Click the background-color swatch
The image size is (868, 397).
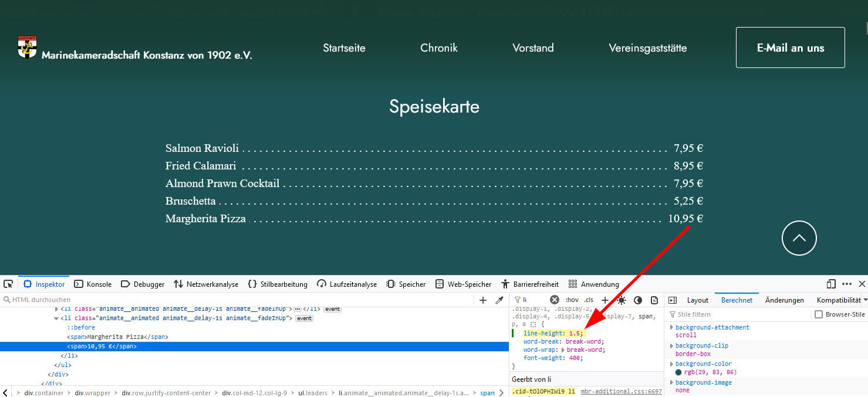[x=678, y=372]
